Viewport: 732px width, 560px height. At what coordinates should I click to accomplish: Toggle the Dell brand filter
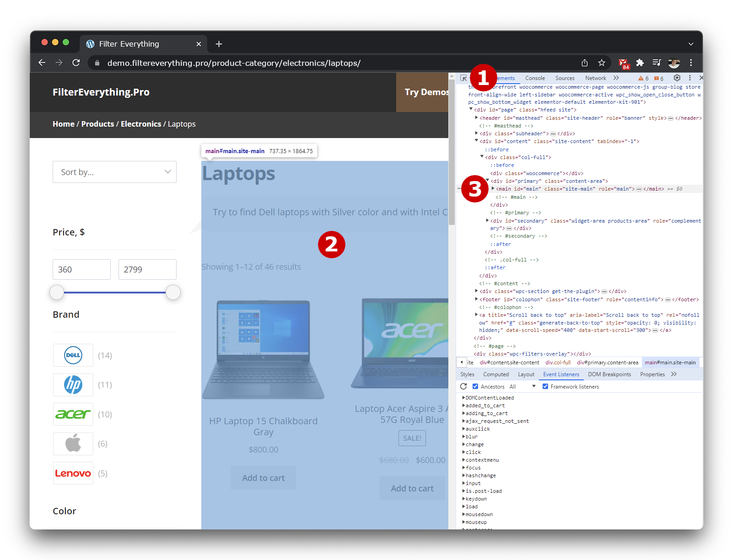pos(73,355)
